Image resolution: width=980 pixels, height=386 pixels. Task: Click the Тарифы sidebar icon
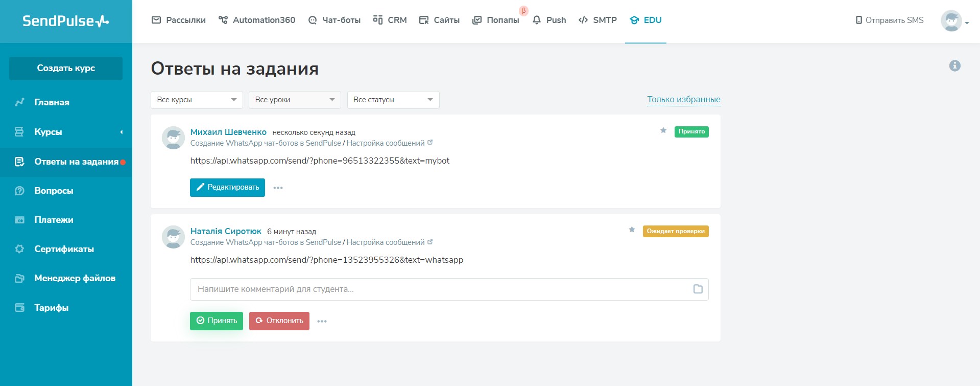tap(19, 308)
